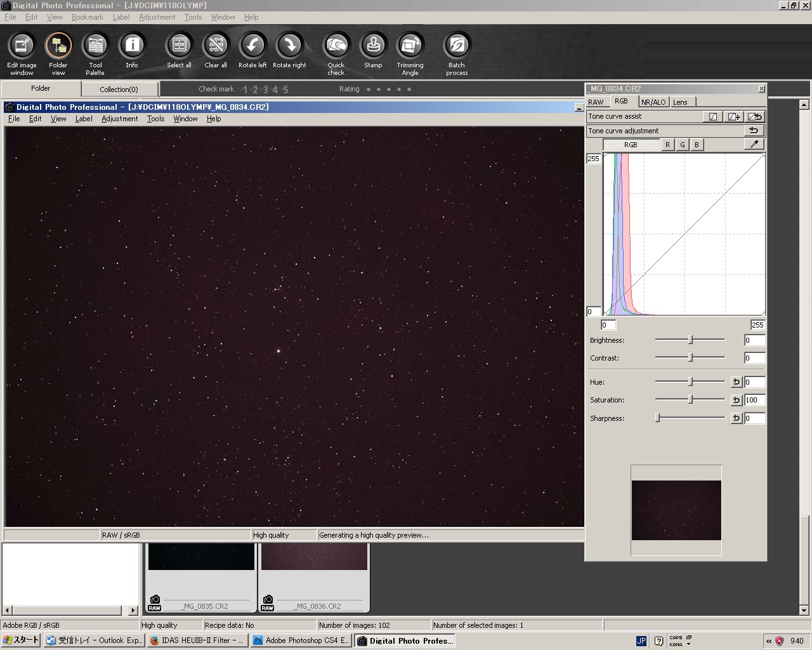The width and height of the screenshot is (812, 650).
Task: Open the edit window Label menu
Action: (84, 119)
